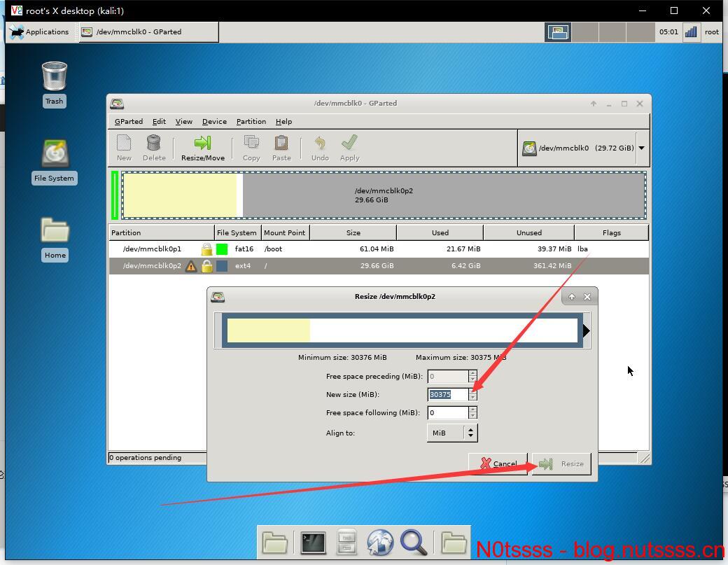Open the GParted menu
The height and width of the screenshot is (565, 728).
(x=129, y=122)
